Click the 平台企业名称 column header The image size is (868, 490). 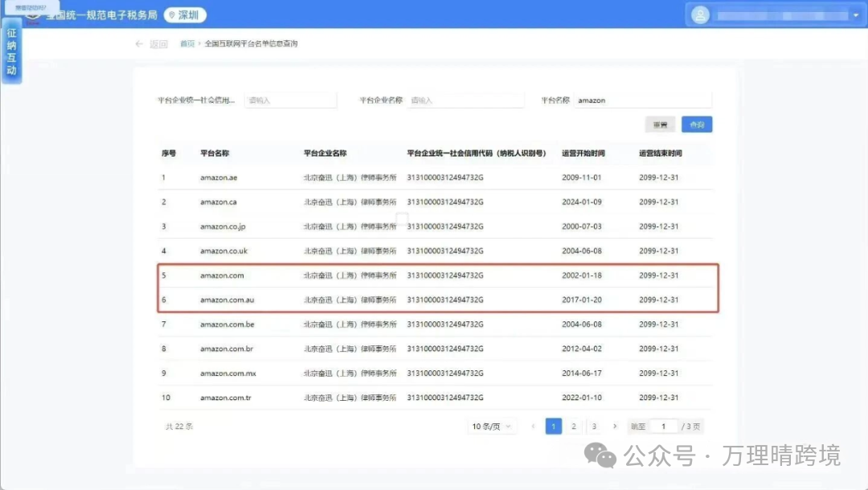325,153
